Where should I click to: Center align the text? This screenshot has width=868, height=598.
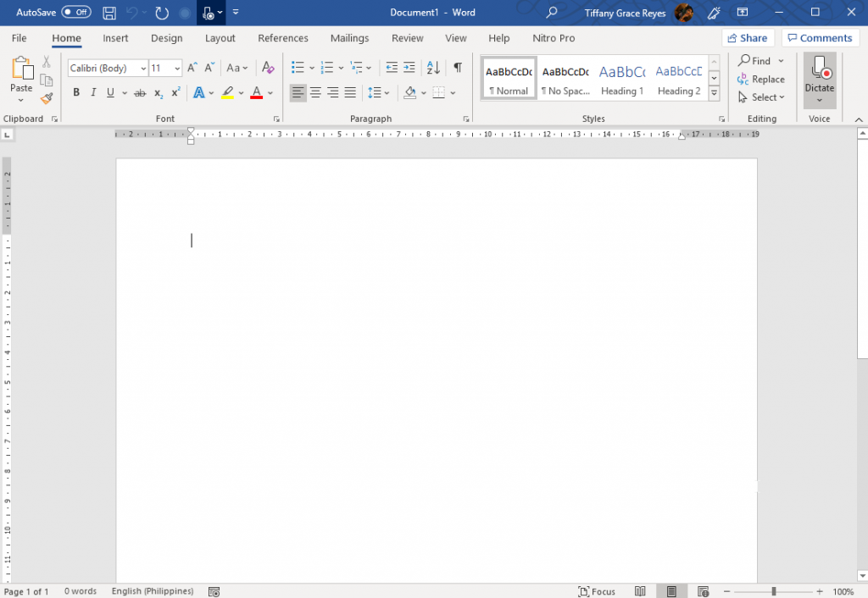tap(314, 92)
